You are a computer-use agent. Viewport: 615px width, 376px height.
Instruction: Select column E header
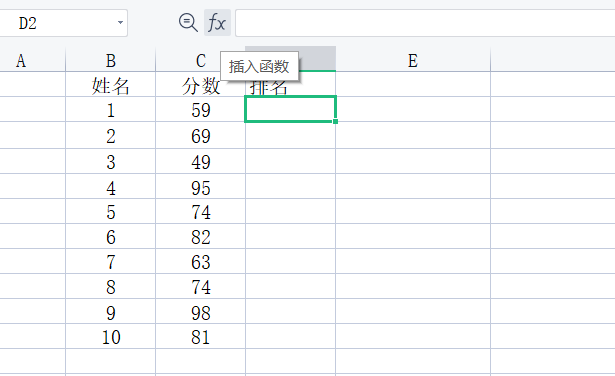pos(413,60)
